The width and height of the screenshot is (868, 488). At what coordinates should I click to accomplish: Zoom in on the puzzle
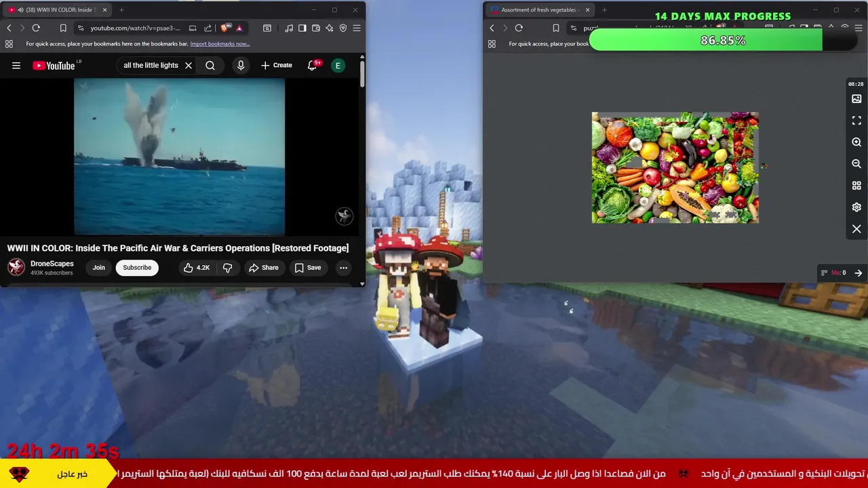click(x=856, y=142)
